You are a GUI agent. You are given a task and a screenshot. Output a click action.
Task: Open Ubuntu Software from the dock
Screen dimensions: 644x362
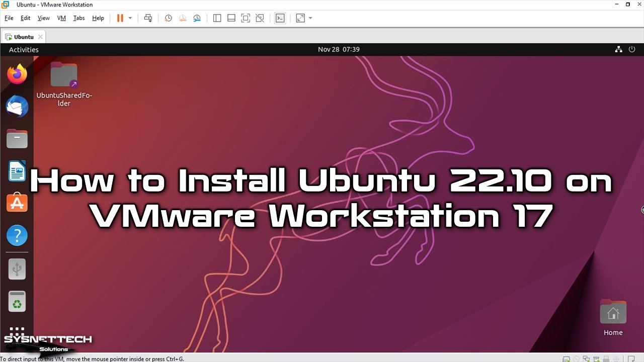17,203
